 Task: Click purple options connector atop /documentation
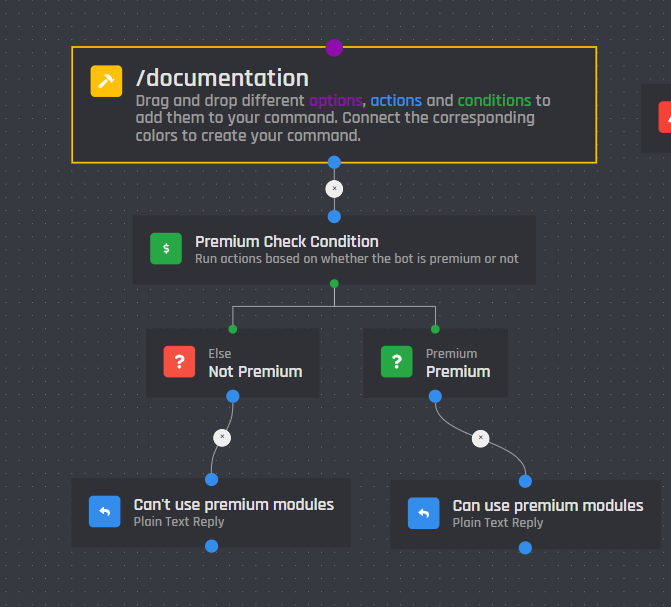[334, 48]
